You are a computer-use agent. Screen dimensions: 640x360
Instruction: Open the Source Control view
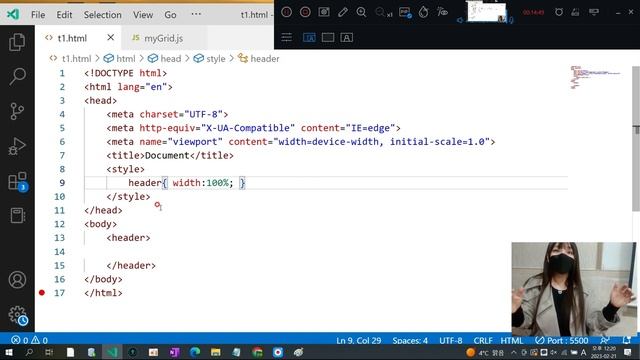[17, 111]
